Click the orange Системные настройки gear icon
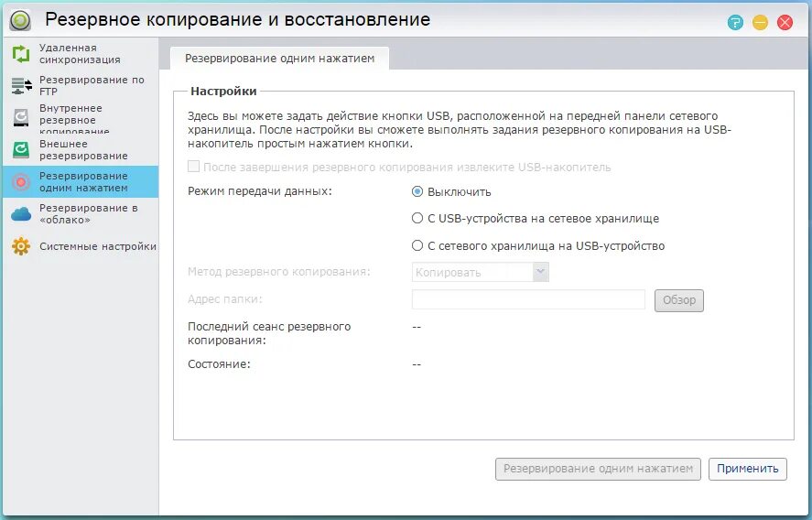812x520 pixels. point(21,246)
